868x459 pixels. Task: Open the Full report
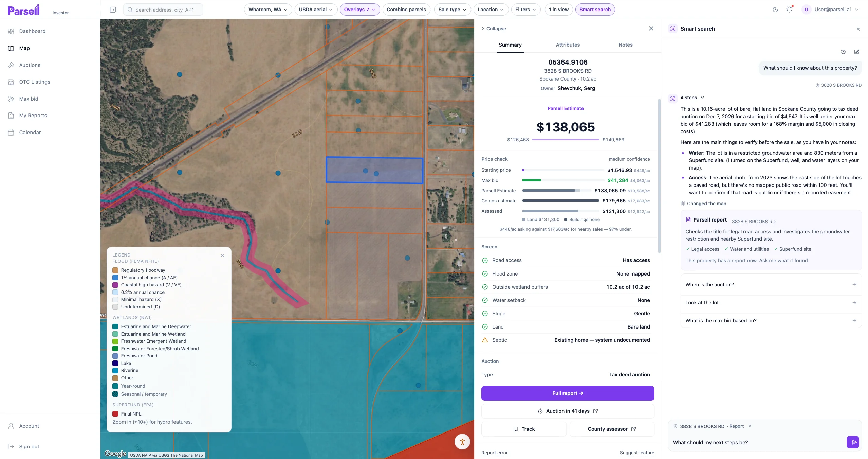(568, 393)
